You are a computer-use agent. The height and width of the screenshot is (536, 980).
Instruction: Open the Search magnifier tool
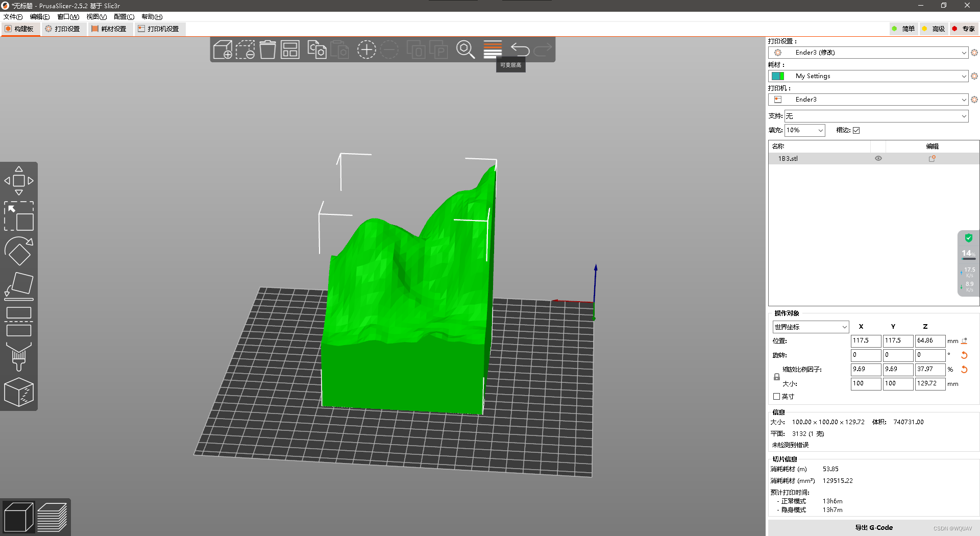click(465, 50)
